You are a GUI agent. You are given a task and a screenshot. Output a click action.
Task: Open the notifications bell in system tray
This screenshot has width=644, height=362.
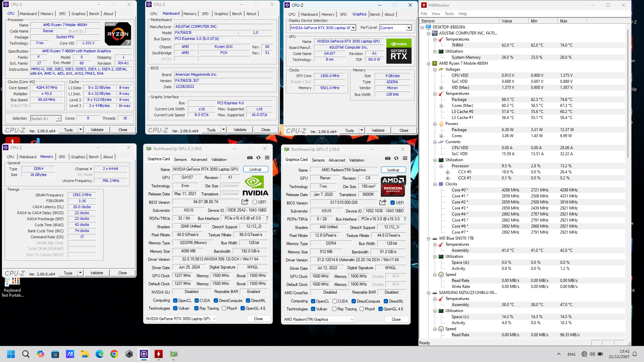tap(635, 354)
